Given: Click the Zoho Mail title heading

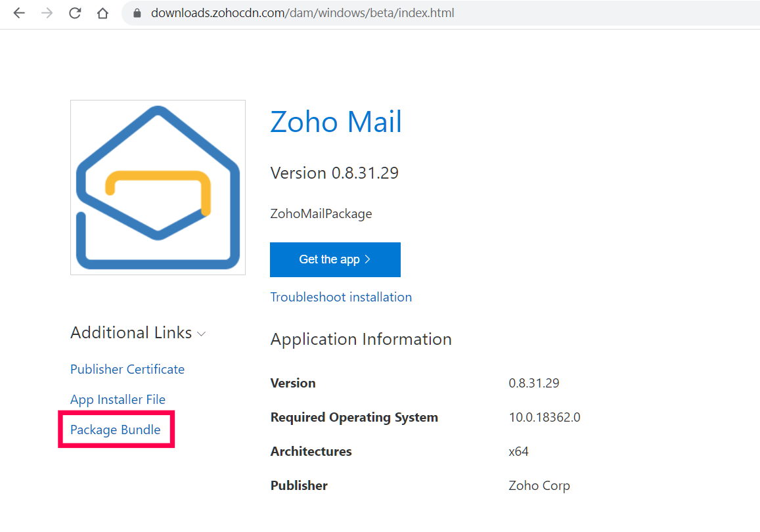Looking at the screenshot, I should (336, 122).
